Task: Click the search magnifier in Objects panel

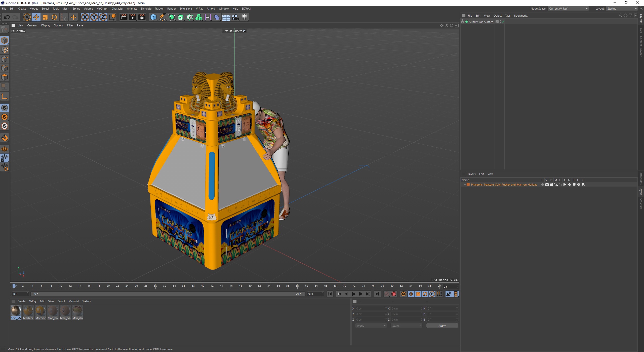Action: [x=620, y=16]
